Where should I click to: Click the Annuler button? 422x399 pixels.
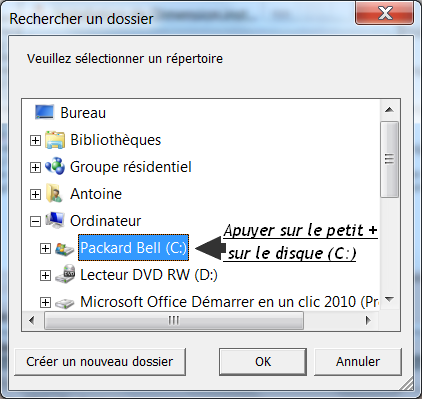coord(358,362)
